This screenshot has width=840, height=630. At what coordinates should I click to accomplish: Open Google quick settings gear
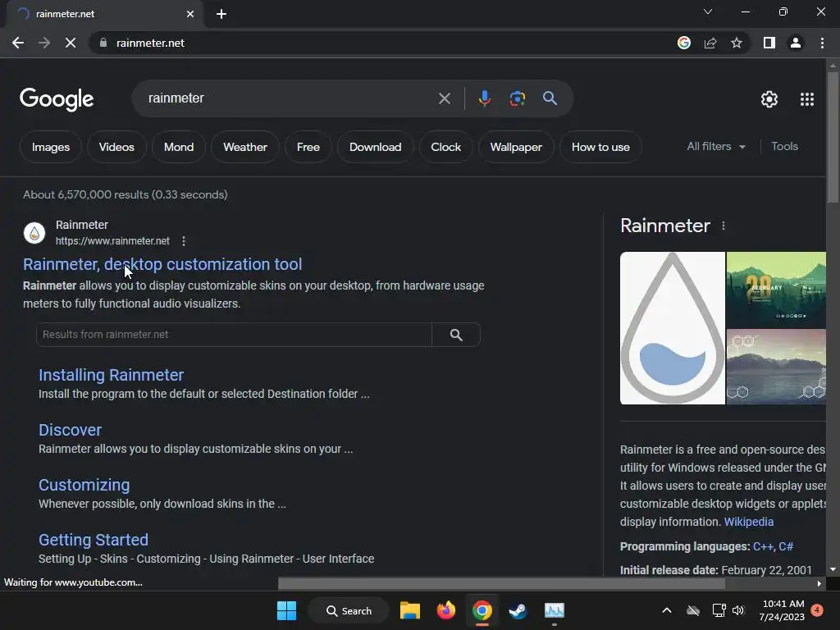(769, 99)
